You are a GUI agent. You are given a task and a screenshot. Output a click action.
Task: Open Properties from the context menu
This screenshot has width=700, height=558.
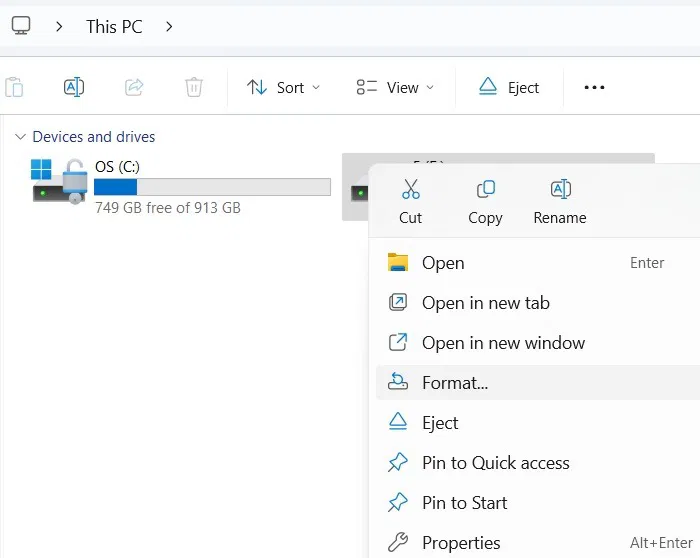[460, 543]
